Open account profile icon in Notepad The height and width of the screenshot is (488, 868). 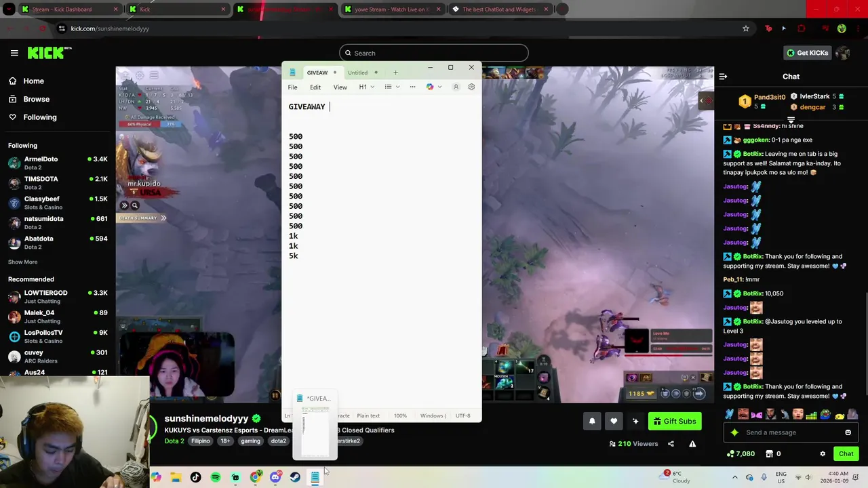tap(456, 87)
